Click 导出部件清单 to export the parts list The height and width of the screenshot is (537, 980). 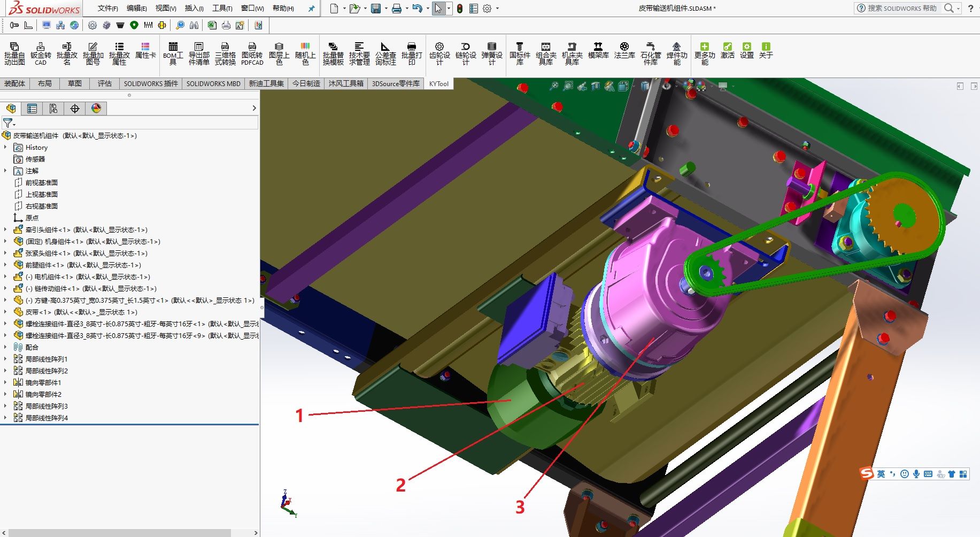click(199, 53)
